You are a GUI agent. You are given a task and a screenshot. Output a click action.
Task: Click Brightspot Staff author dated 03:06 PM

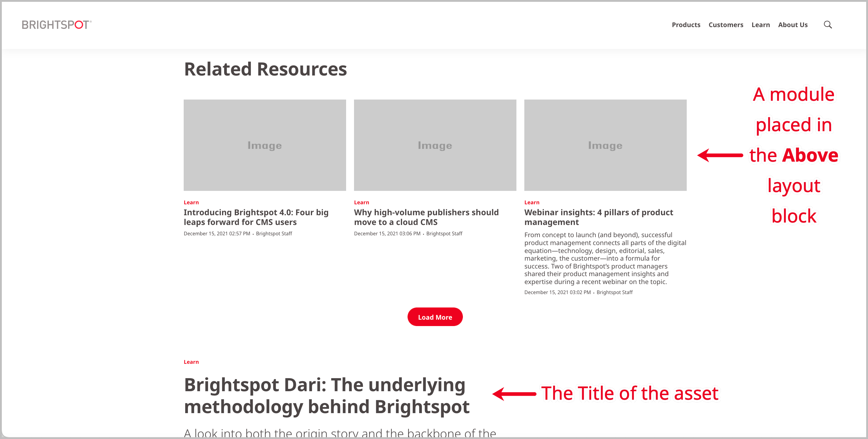(x=444, y=233)
